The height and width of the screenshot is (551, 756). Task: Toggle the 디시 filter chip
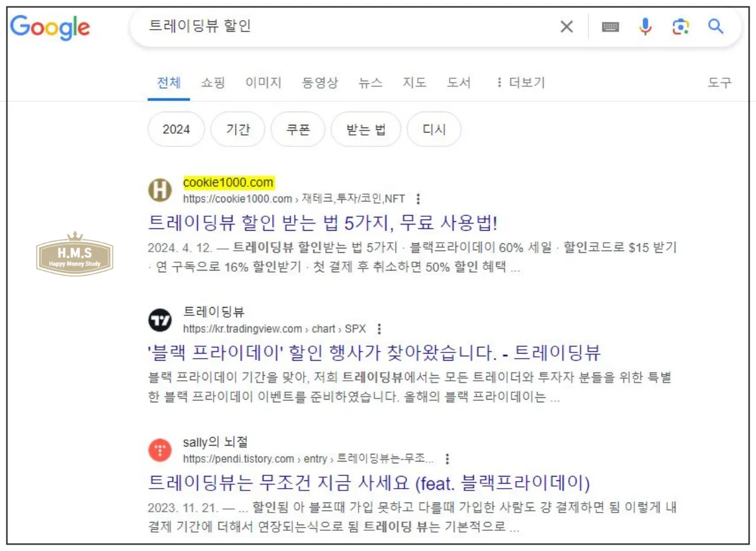[x=434, y=129]
